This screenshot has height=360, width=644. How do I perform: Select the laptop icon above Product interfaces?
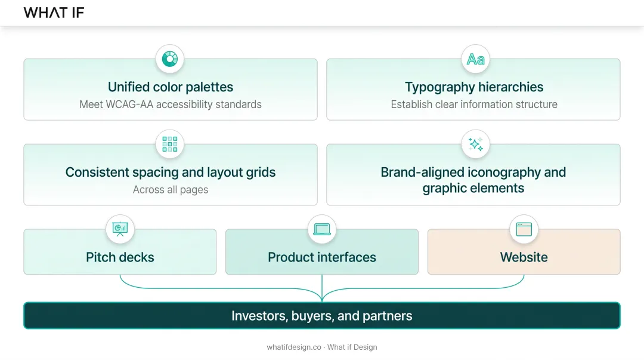[x=322, y=229]
